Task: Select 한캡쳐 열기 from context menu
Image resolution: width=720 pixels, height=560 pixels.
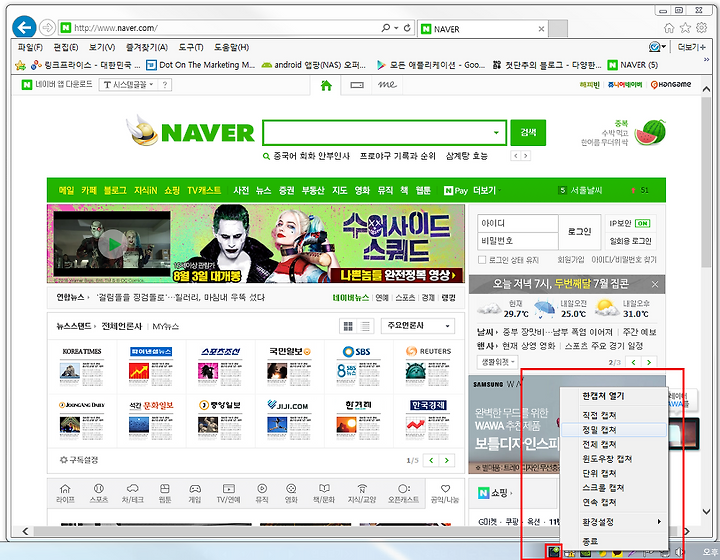Action: (x=603, y=396)
